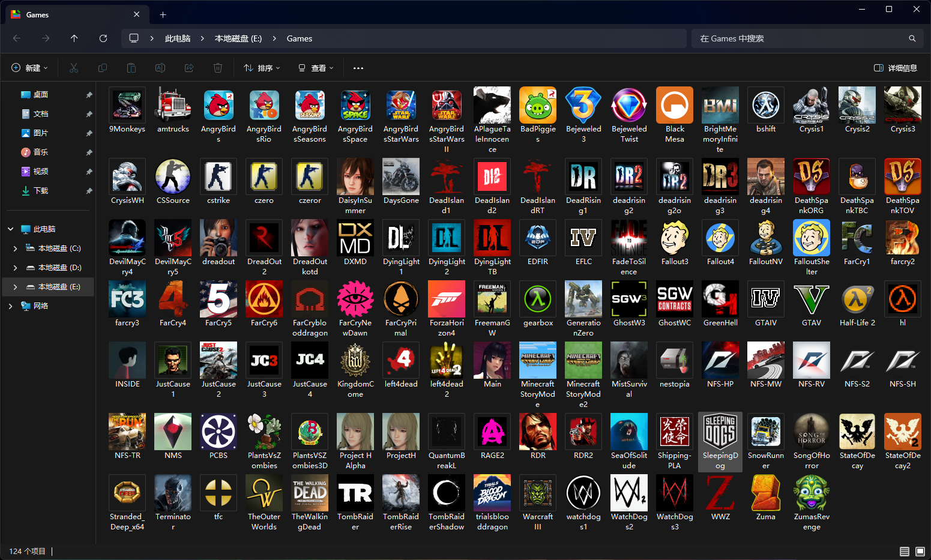Click the 124 个项目 item count
The width and height of the screenshot is (931, 560).
[27, 551]
